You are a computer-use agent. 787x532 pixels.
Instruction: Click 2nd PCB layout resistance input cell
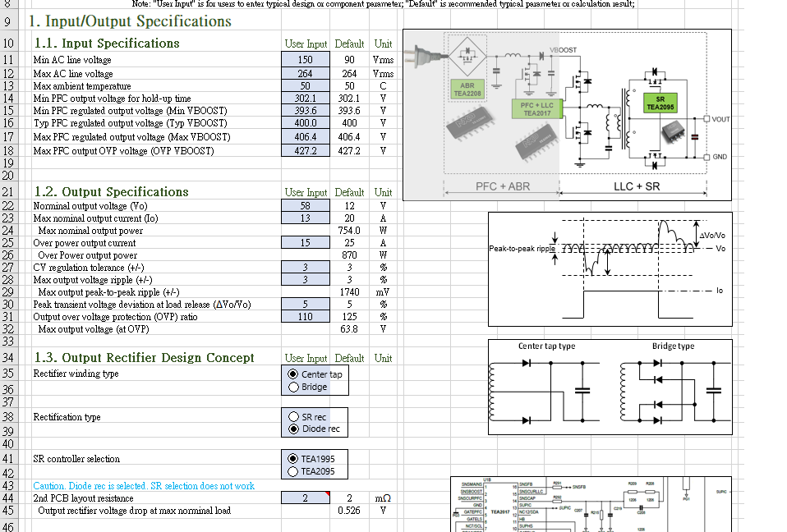[x=305, y=498]
